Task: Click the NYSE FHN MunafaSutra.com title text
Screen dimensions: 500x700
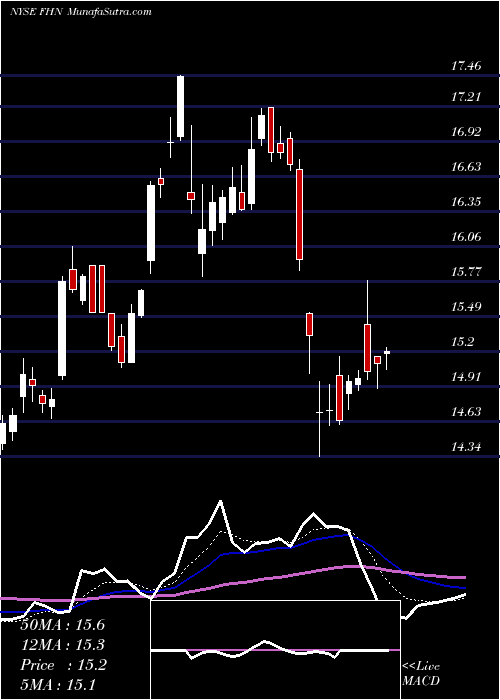Action: click(81, 12)
